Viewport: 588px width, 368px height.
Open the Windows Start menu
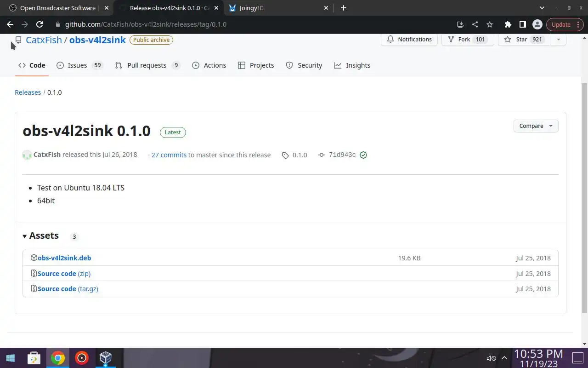pyautogui.click(x=10, y=358)
